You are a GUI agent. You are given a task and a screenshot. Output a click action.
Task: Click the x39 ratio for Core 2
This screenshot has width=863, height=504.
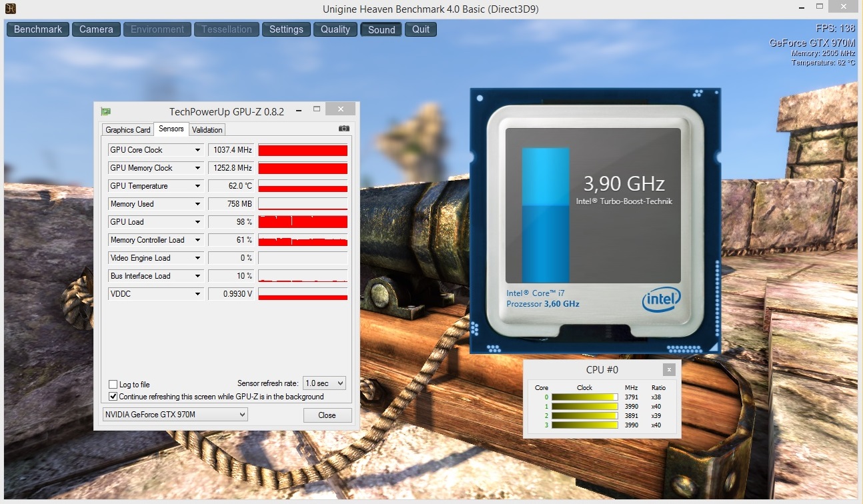656,416
